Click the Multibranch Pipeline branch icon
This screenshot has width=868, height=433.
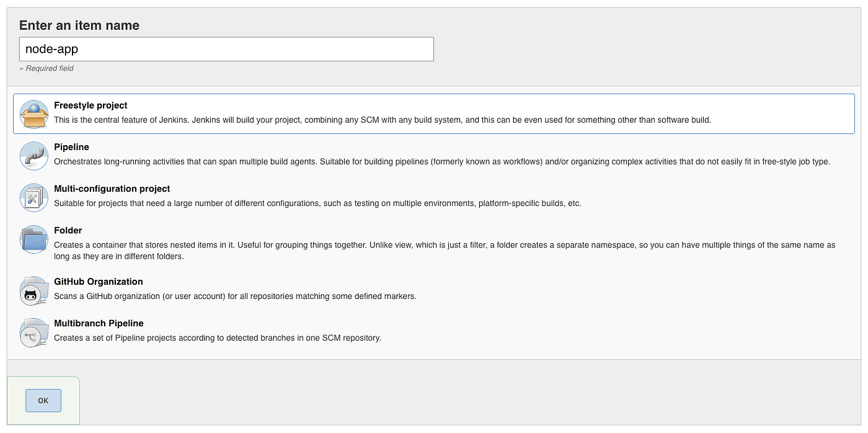pyautogui.click(x=33, y=333)
